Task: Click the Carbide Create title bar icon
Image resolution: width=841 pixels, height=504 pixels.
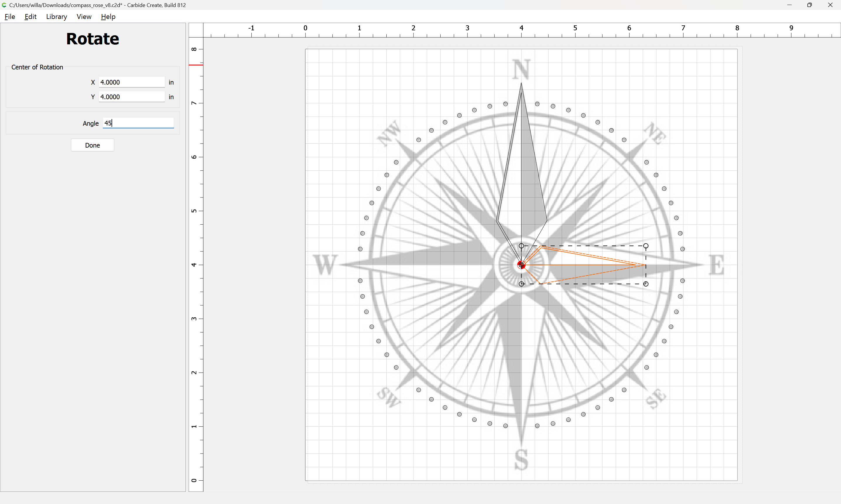Action: click(4, 5)
